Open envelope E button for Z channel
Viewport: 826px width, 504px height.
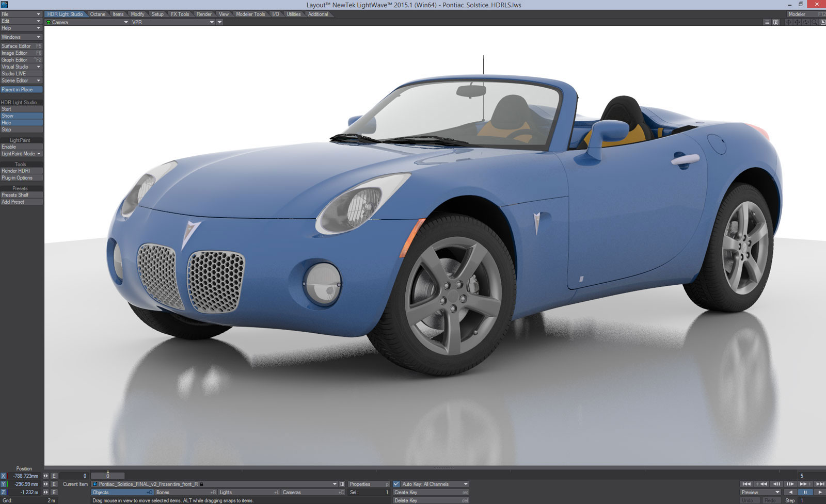click(x=54, y=492)
